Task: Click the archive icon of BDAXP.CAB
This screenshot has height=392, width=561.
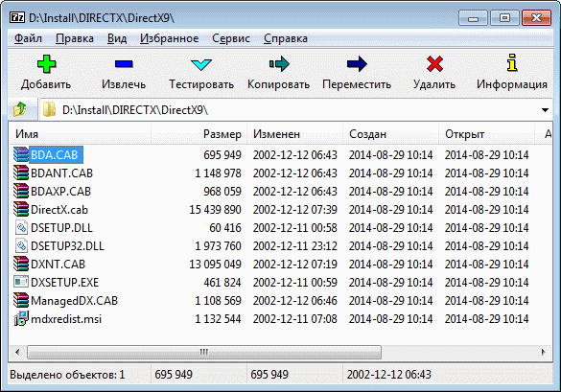Action: click(x=21, y=191)
